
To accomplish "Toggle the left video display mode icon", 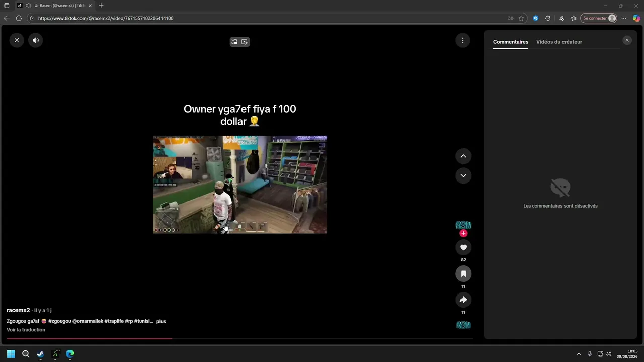I will pyautogui.click(x=234, y=42).
